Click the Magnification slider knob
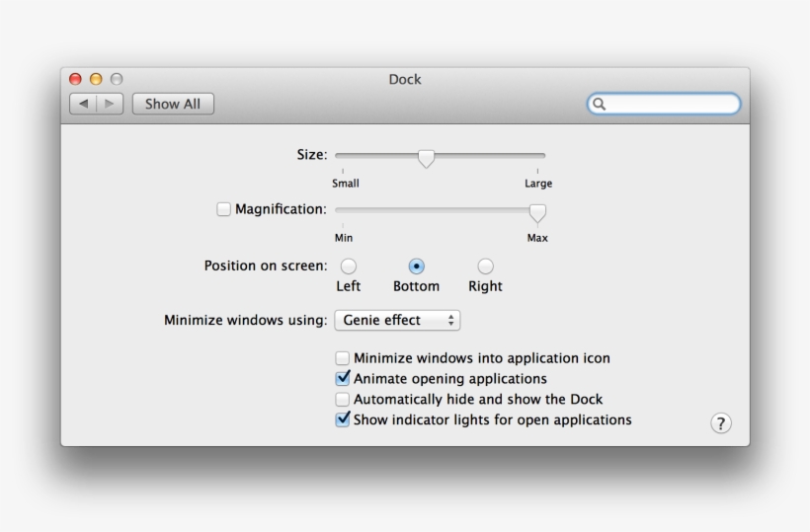 [537, 213]
